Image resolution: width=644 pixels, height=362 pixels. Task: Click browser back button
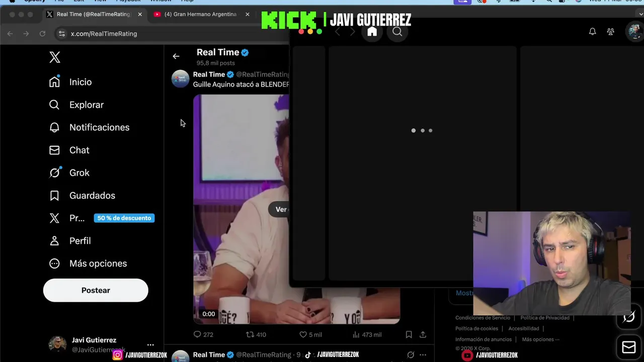[x=10, y=34]
